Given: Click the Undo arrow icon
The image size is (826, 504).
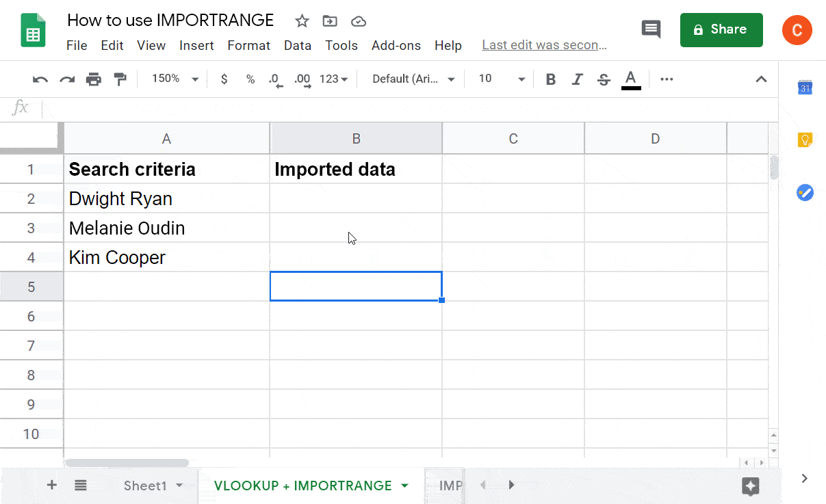Looking at the screenshot, I should [40, 79].
